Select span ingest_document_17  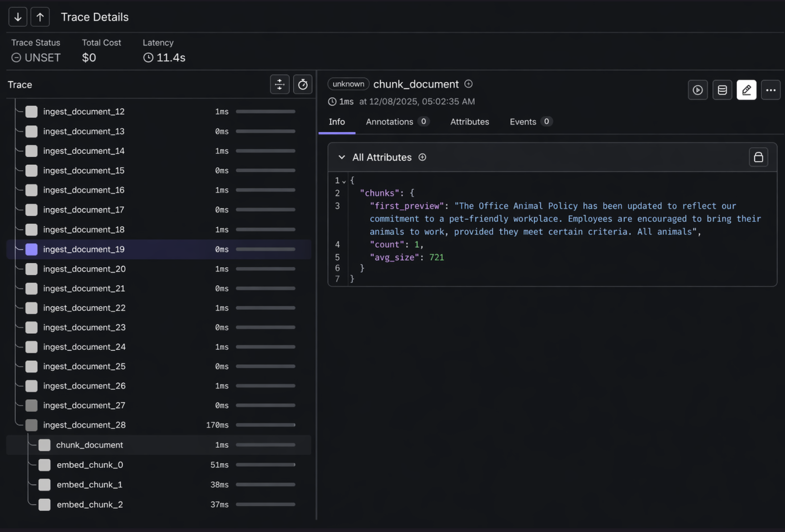[x=159, y=210]
